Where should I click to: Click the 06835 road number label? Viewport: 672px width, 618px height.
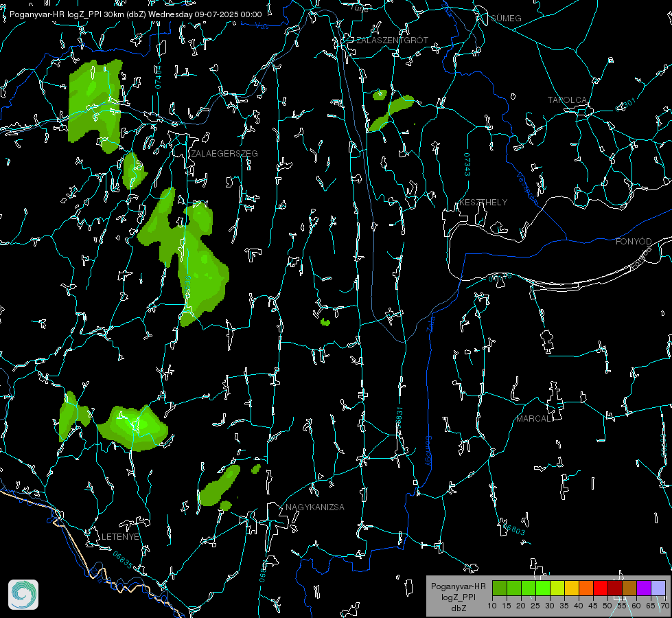click(x=123, y=560)
